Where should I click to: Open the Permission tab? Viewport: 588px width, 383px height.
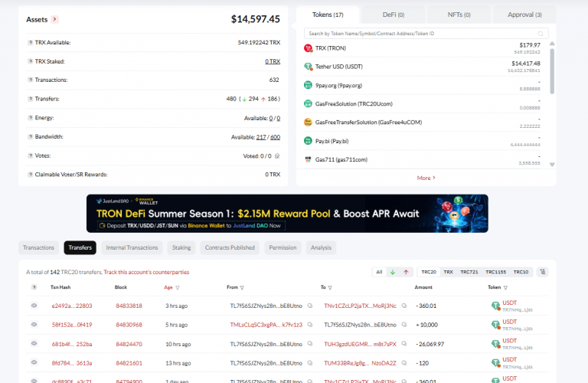(x=283, y=247)
